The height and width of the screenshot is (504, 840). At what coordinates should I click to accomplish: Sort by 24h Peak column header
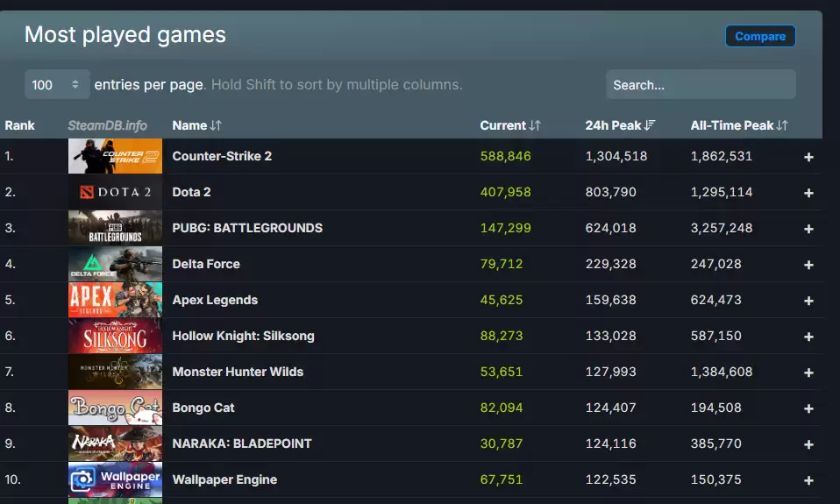pos(620,125)
